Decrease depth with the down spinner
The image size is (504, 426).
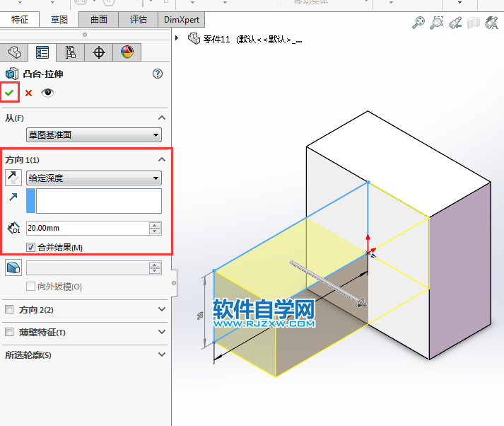click(x=155, y=231)
